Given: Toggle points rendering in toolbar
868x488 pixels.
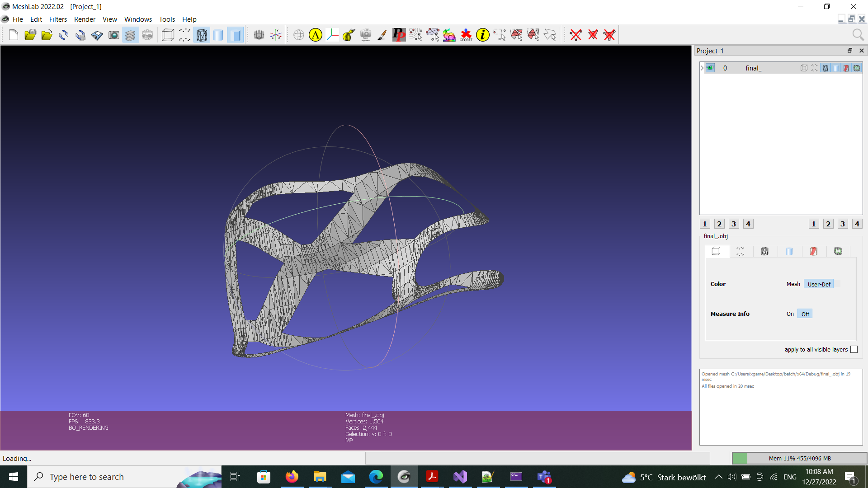Looking at the screenshot, I should [x=184, y=35].
